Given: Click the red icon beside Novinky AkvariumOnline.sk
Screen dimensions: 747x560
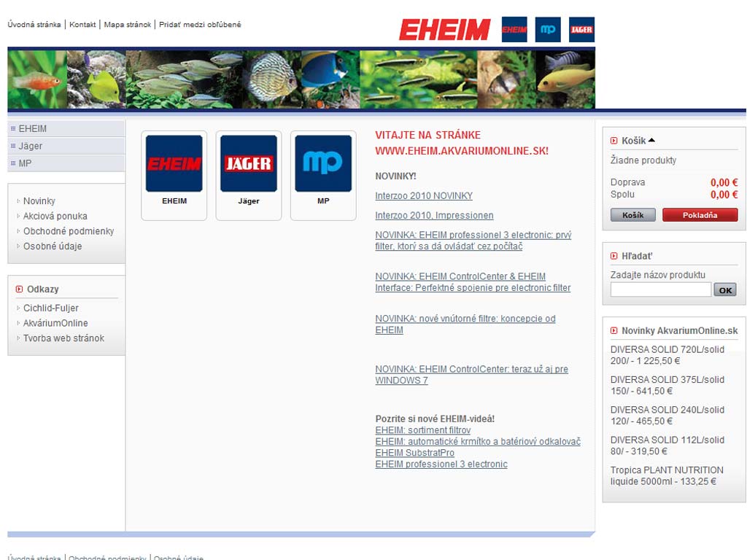Looking at the screenshot, I should pos(614,330).
